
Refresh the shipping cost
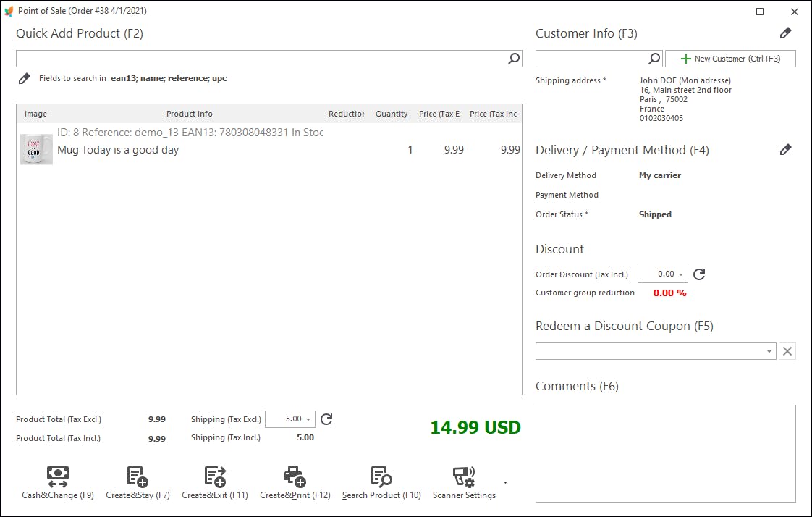pyautogui.click(x=326, y=419)
